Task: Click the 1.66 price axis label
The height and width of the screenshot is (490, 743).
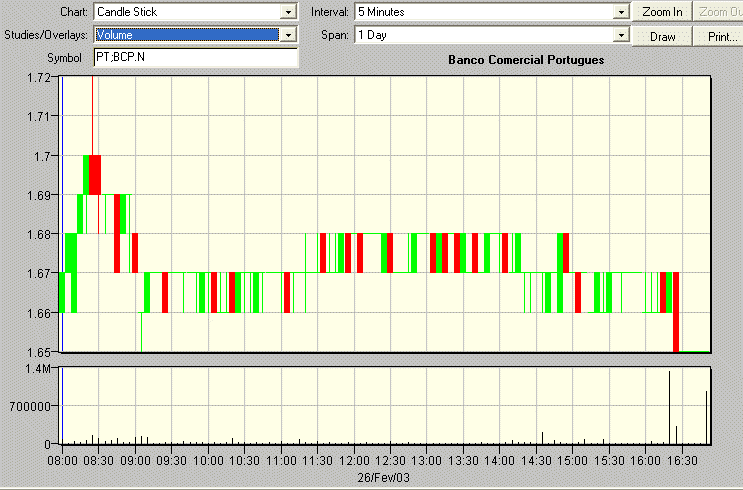Action: tap(39, 313)
